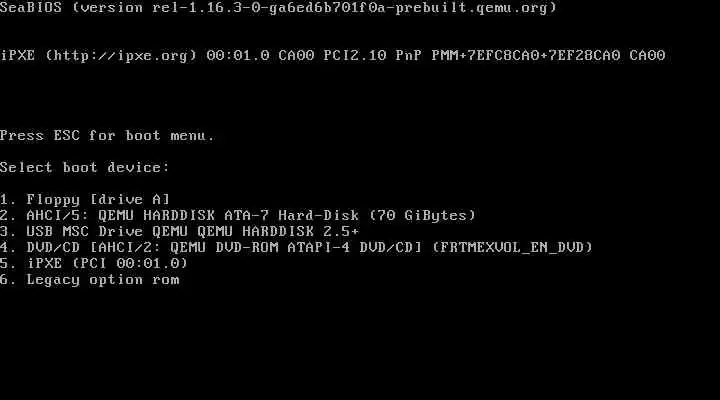The width and height of the screenshot is (720, 400).
Task: Choose the AHCI/5 QEMU HARDDISK boot entry
Action: click(x=238, y=215)
